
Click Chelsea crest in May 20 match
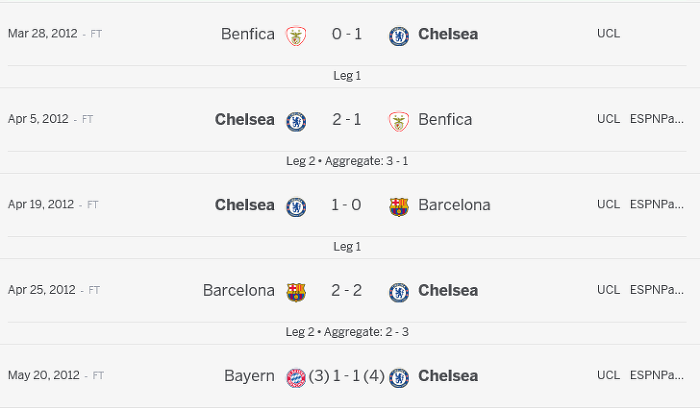[x=398, y=377]
